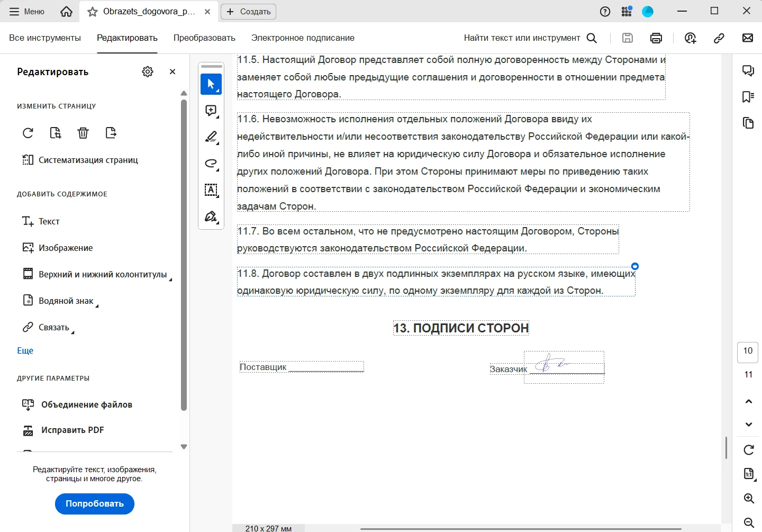Select the freehand draw loop tool
This screenshot has height=532, width=762.
pos(211,164)
